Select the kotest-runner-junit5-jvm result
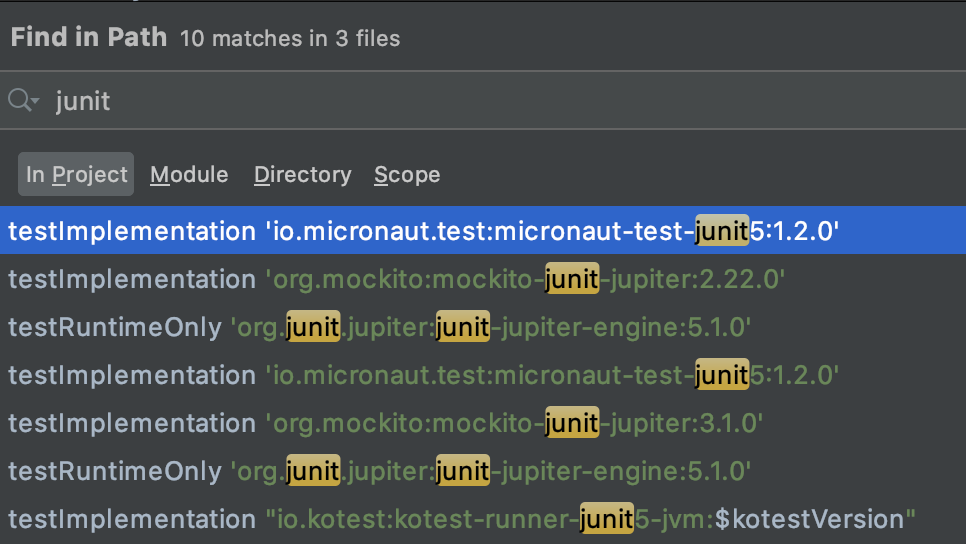966x544 pixels. [x=483, y=519]
